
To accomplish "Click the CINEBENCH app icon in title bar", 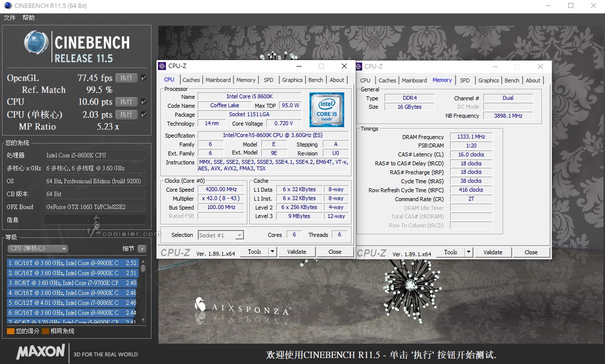I will point(7,6).
